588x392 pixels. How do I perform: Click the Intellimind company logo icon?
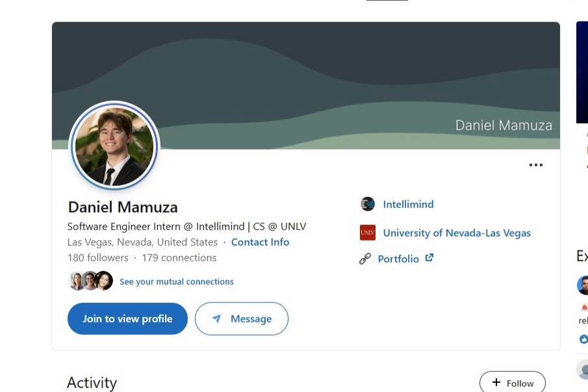[368, 204]
